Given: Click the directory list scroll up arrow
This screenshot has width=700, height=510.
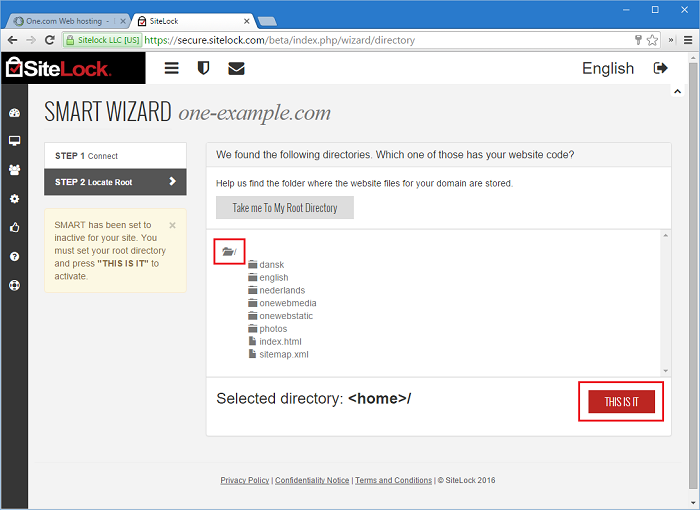Looking at the screenshot, I should click(x=666, y=235).
